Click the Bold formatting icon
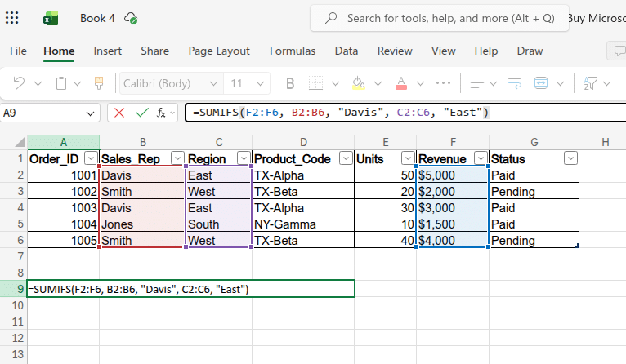The width and height of the screenshot is (626, 364). point(289,83)
